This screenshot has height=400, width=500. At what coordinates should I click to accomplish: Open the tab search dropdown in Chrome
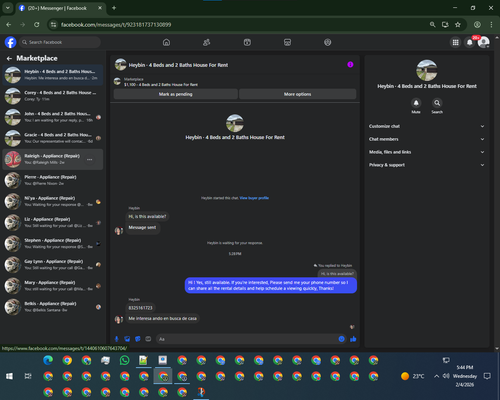[7, 8]
